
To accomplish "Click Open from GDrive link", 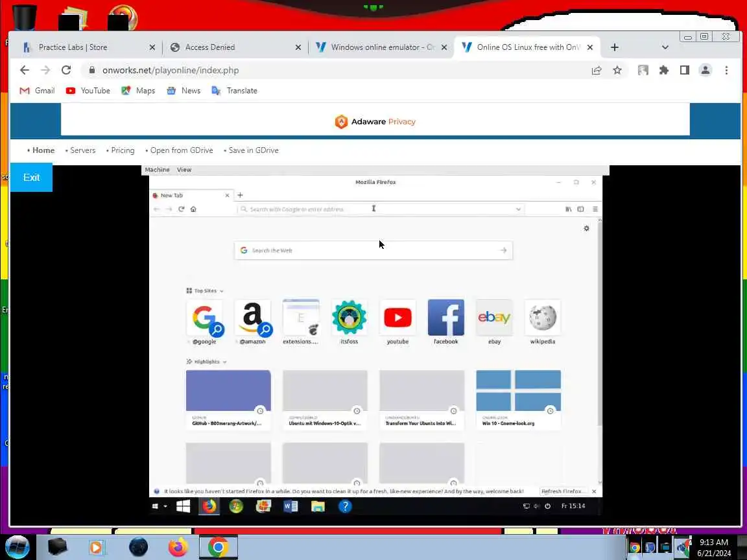I will (x=182, y=150).
